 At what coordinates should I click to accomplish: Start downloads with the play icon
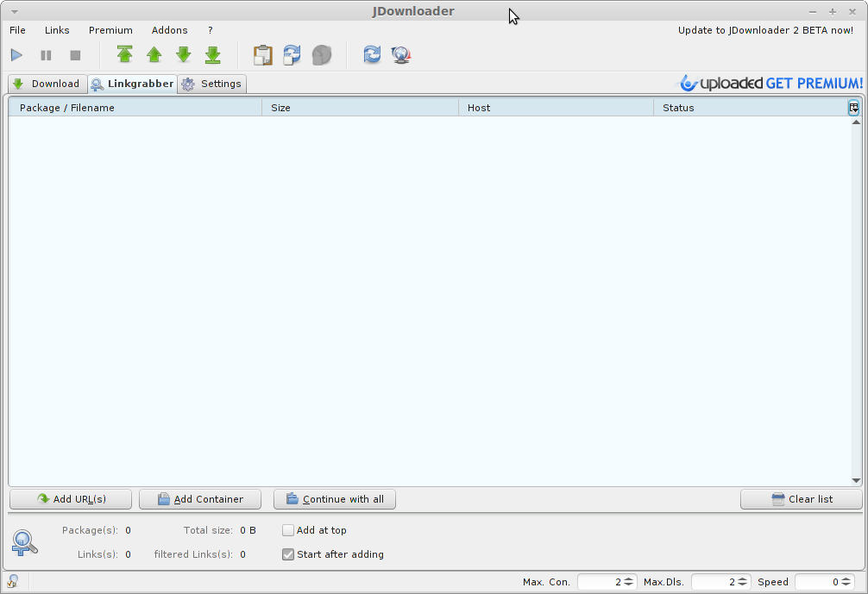click(x=16, y=55)
